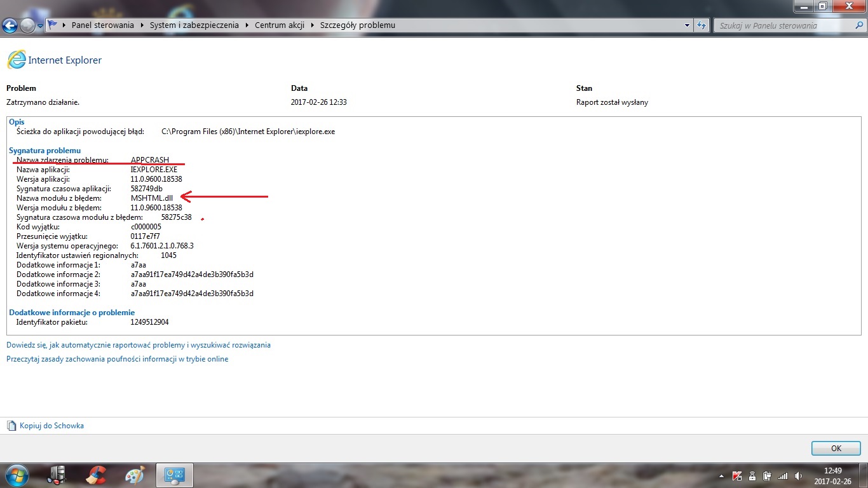This screenshot has width=868, height=488.
Task: Click the Action Center flag icon in address bar
Action: [x=53, y=25]
